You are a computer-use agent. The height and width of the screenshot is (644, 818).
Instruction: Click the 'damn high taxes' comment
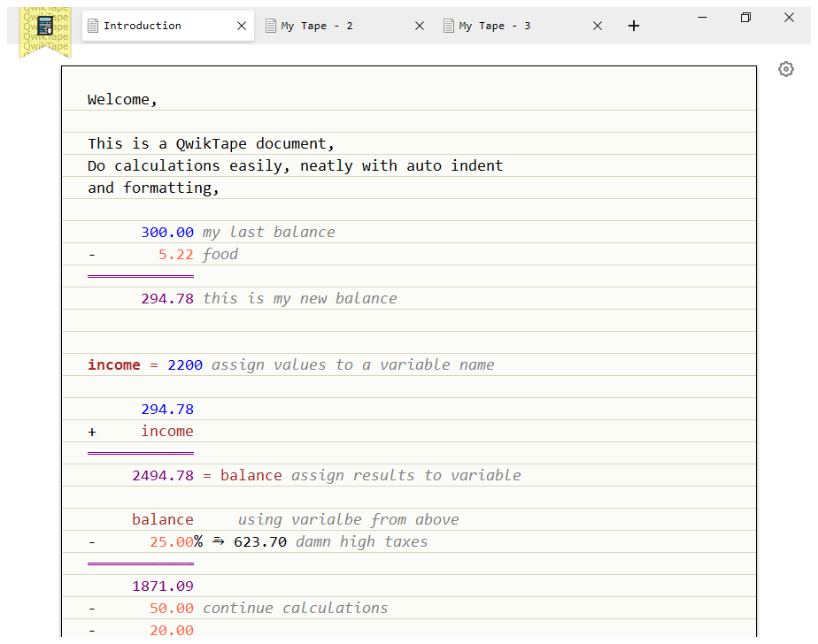[361, 542]
